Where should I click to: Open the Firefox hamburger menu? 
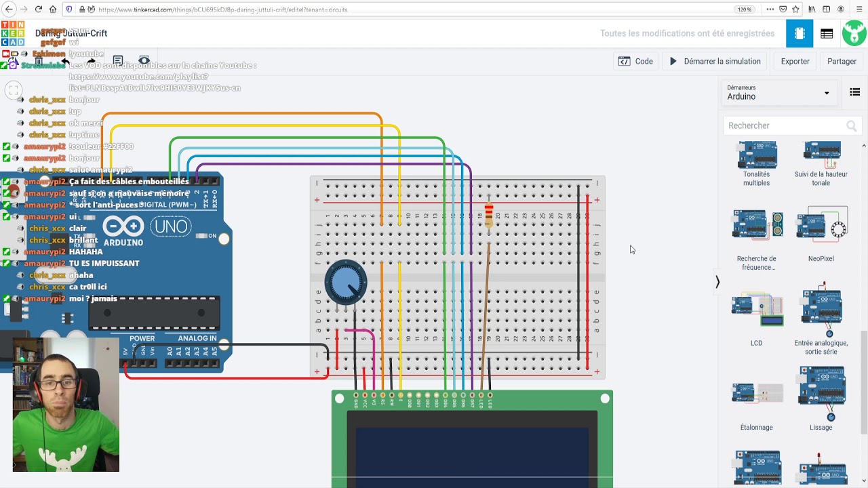pos(858,9)
